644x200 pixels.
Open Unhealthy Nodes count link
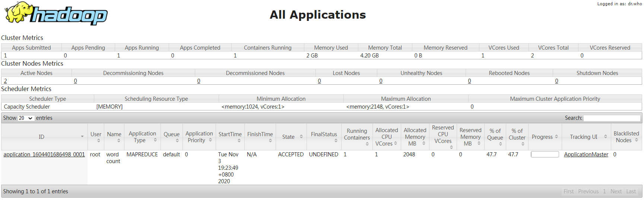click(x=381, y=81)
